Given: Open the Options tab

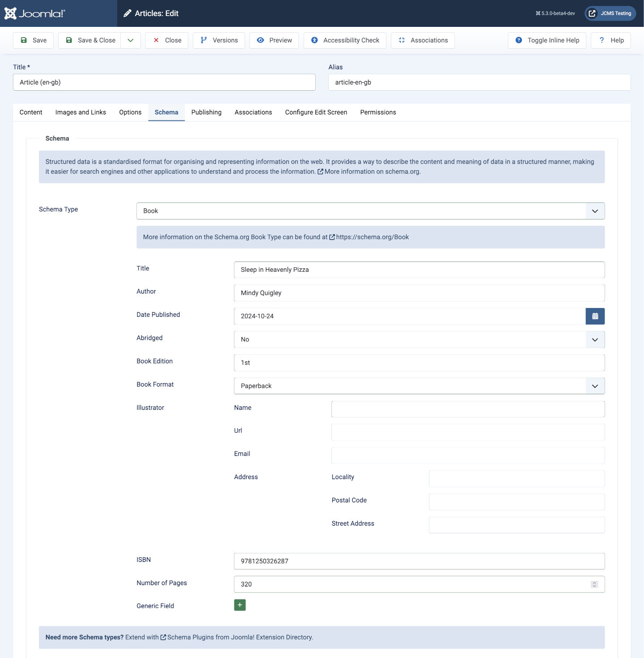Looking at the screenshot, I should coord(130,112).
